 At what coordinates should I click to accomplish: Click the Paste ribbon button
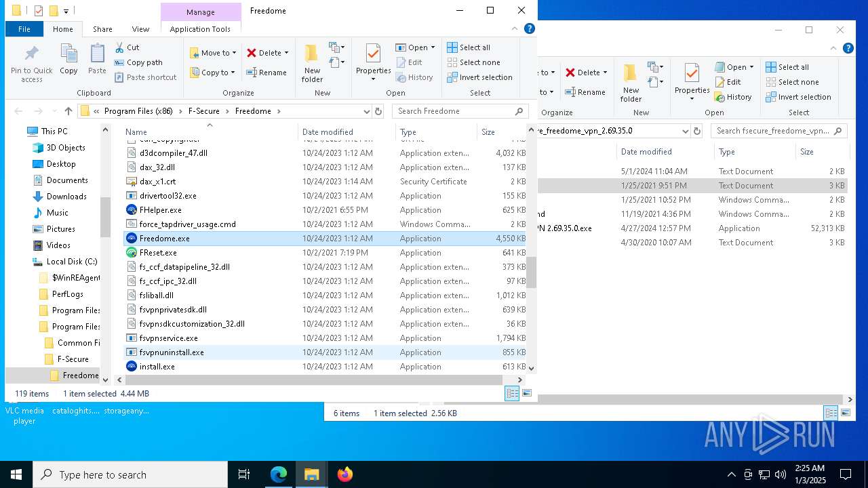97,60
